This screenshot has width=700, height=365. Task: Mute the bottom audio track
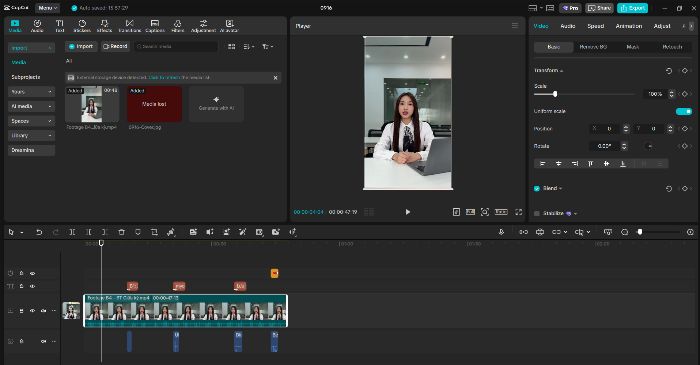(x=43, y=341)
